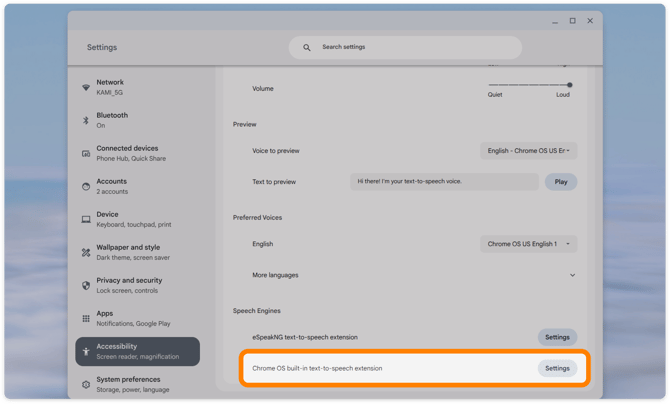670x404 pixels.
Task: Click the Accounts face icon
Action: pos(86,186)
